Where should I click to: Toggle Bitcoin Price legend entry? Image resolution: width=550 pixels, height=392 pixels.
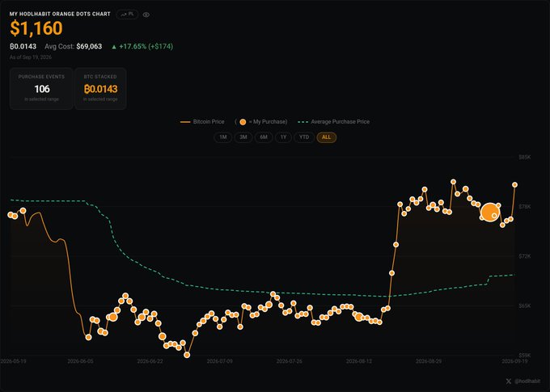[x=202, y=122]
